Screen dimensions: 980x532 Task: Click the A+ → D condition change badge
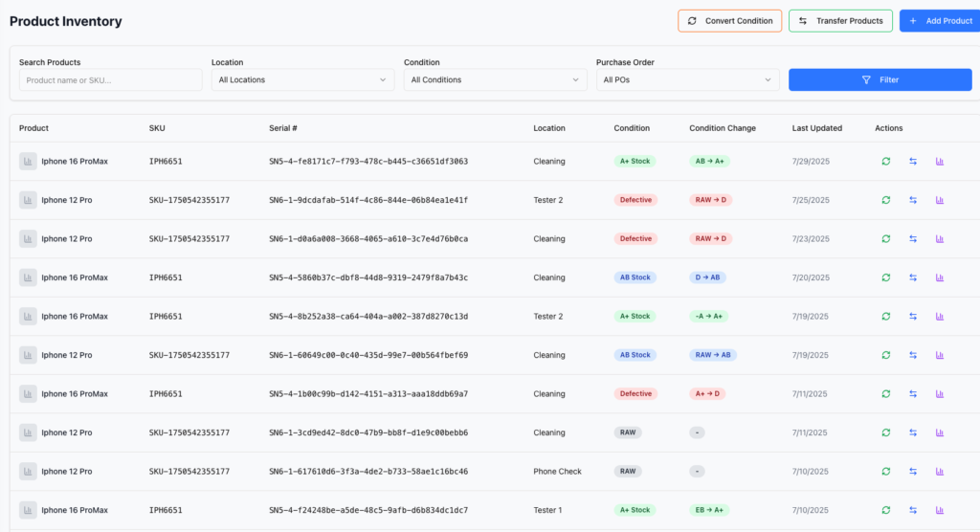(x=707, y=394)
